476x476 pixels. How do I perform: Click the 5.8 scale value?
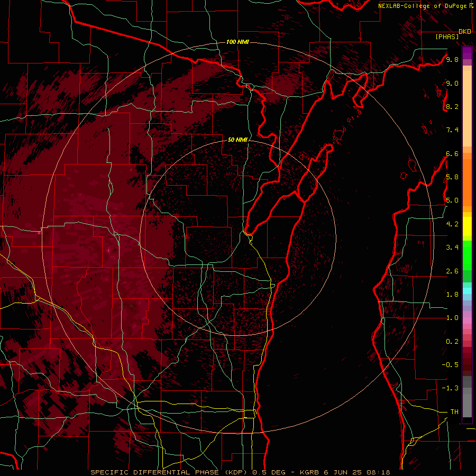pos(452,177)
